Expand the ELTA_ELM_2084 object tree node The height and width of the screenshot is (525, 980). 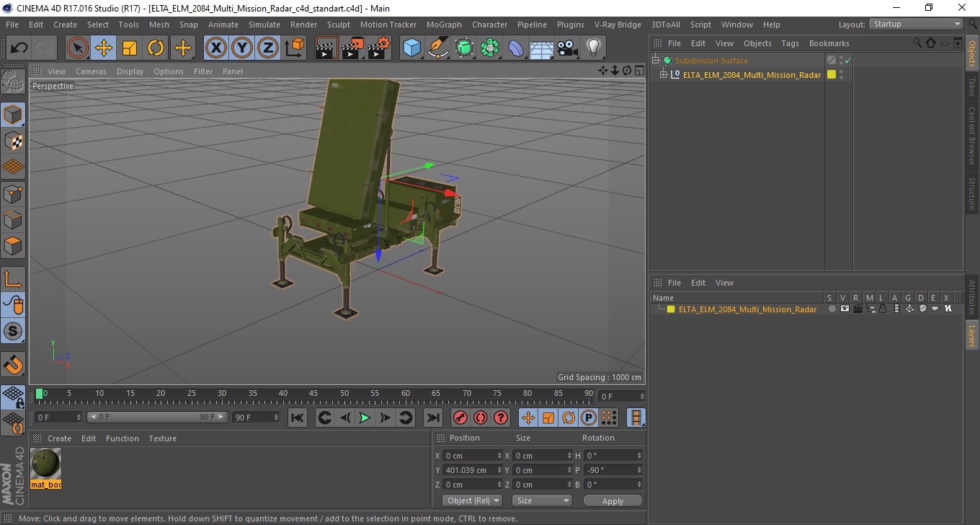pos(664,75)
